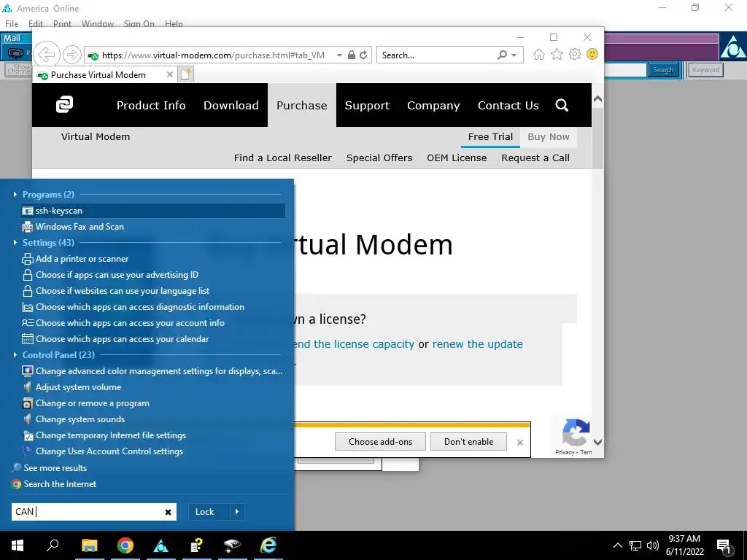Click the Don't enable button

[469, 442]
